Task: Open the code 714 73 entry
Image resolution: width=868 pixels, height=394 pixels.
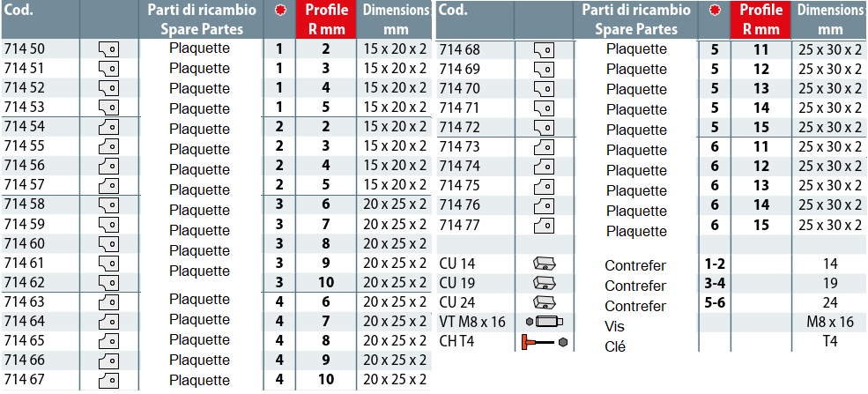Action: (459, 146)
